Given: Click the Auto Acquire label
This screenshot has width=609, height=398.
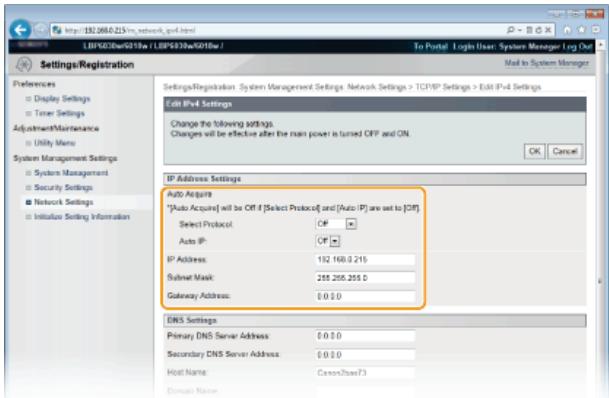Looking at the screenshot, I should (190, 194).
